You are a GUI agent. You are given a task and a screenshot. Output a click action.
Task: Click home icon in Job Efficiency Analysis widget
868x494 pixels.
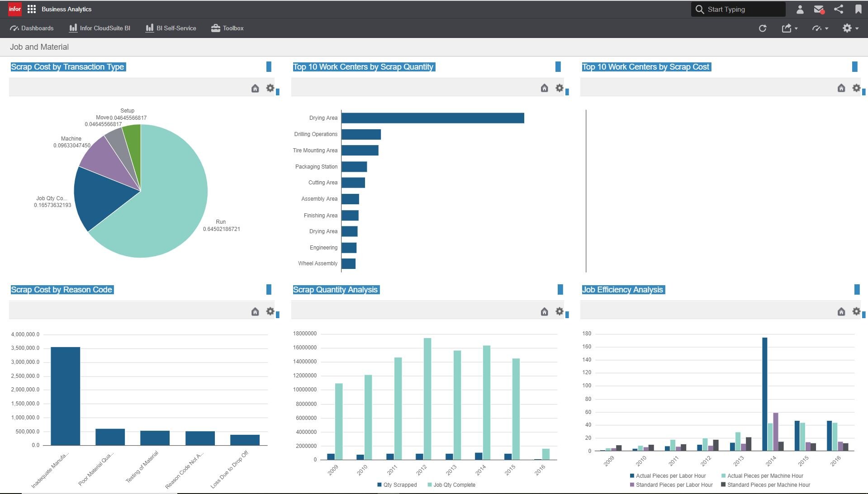[841, 311]
